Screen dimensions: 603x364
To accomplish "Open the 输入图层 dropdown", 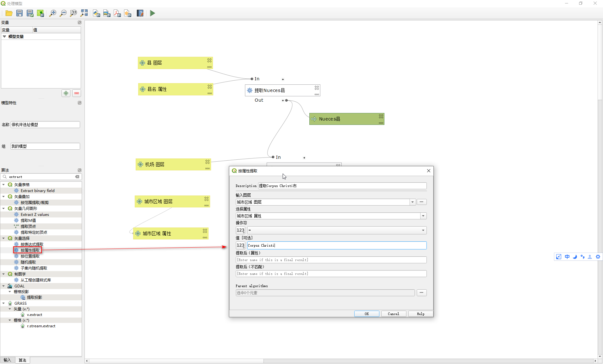I will coord(412,202).
